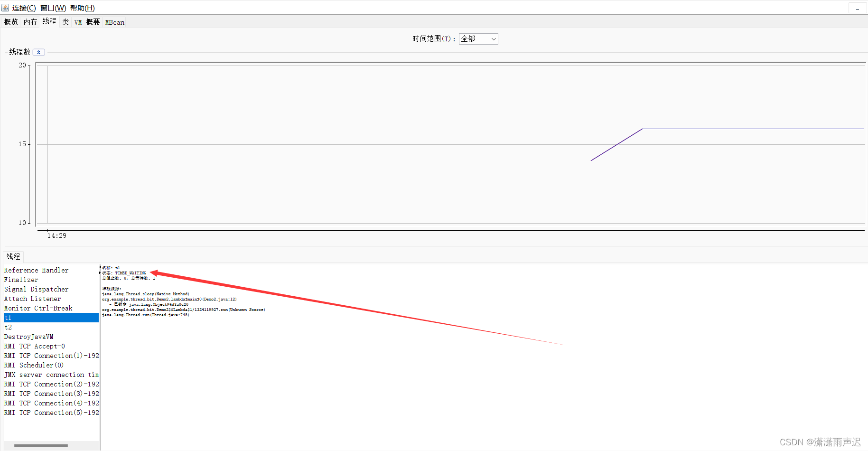Select the RMI TCP Accept-0 thread

(x=51, y=346)
